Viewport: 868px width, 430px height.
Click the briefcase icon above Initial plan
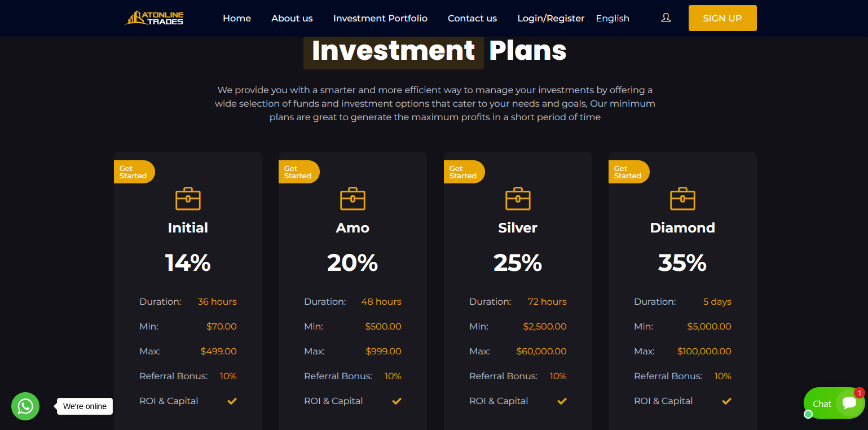point(188,199)
